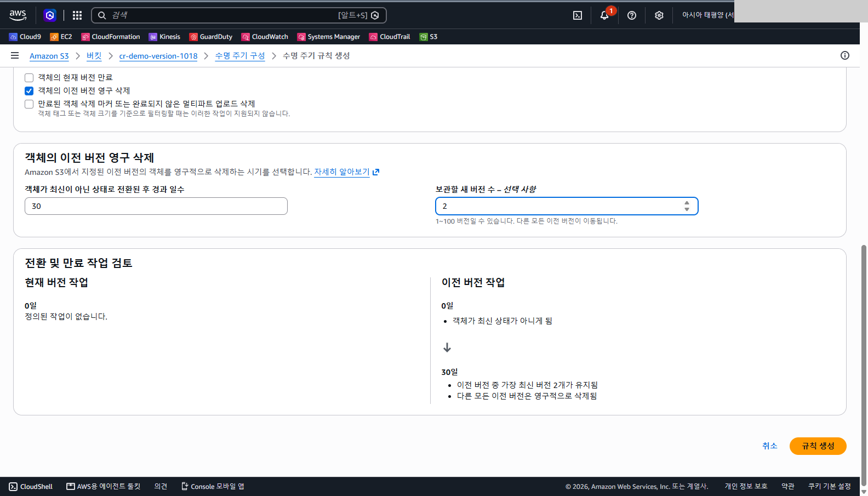
Task: Uncheck 객체의 이전 버전 영구 삭제
Action: point(29,91)
